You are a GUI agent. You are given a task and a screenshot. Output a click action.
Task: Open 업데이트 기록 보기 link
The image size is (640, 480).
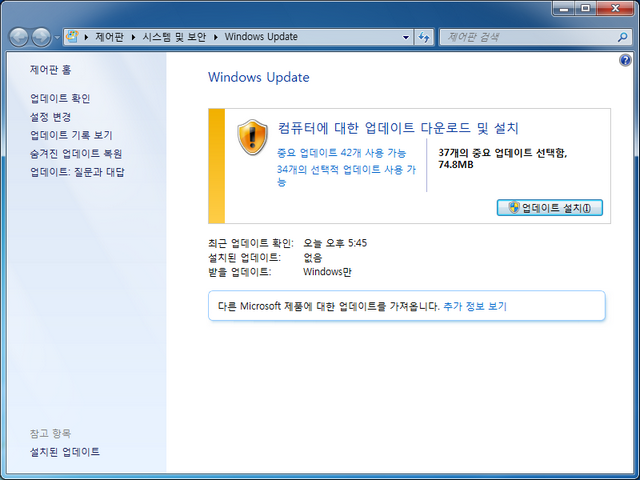click(x=71, y=135)
